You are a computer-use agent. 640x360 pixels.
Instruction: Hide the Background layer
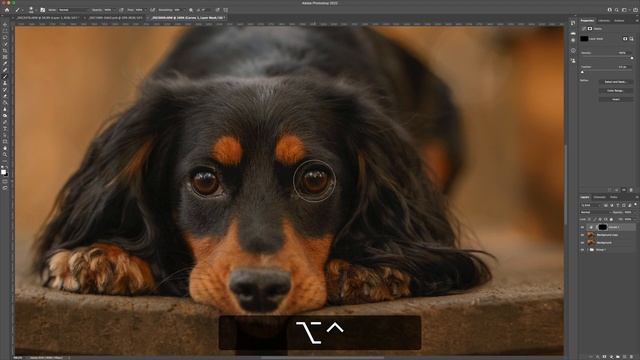click(582, 243)
